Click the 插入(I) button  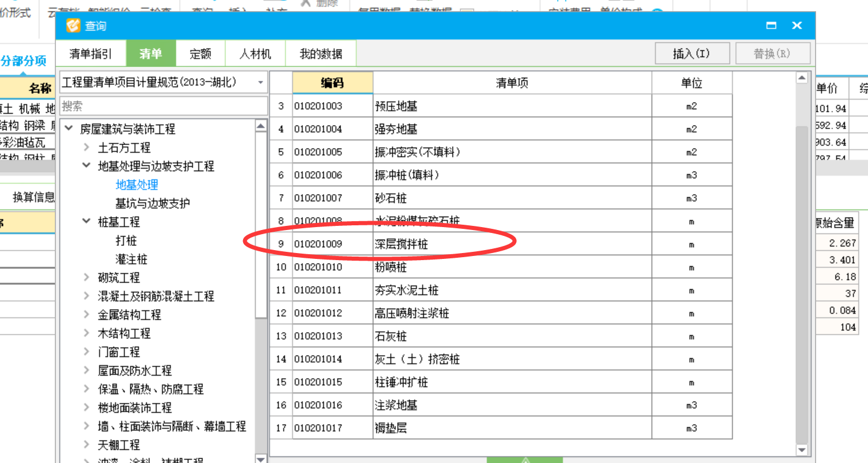pyautogui.click(x=692, y=54)
